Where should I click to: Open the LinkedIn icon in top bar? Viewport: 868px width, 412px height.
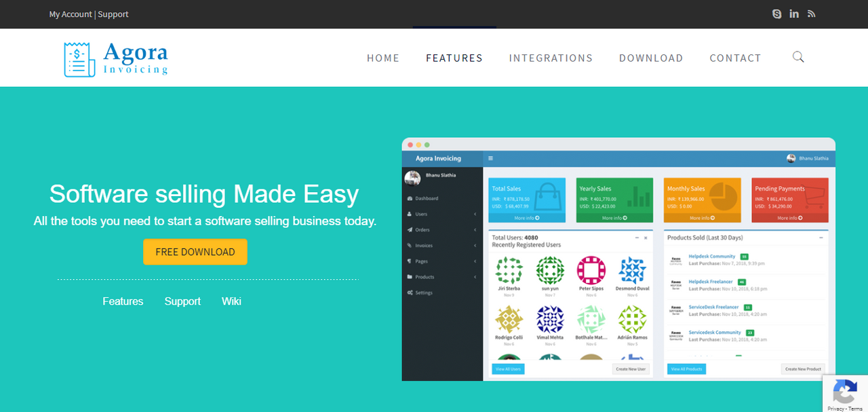tap(794, 14)
